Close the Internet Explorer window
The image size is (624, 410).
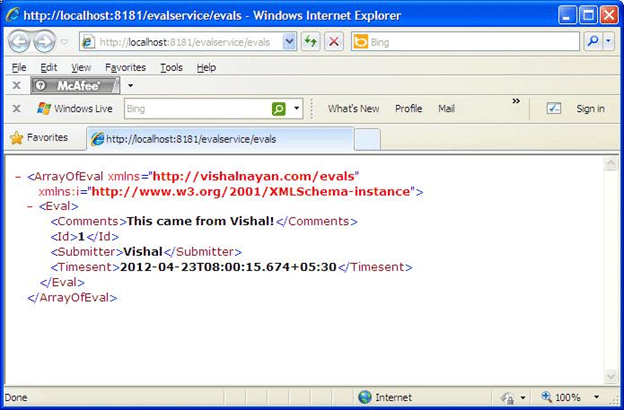[609, 16]
